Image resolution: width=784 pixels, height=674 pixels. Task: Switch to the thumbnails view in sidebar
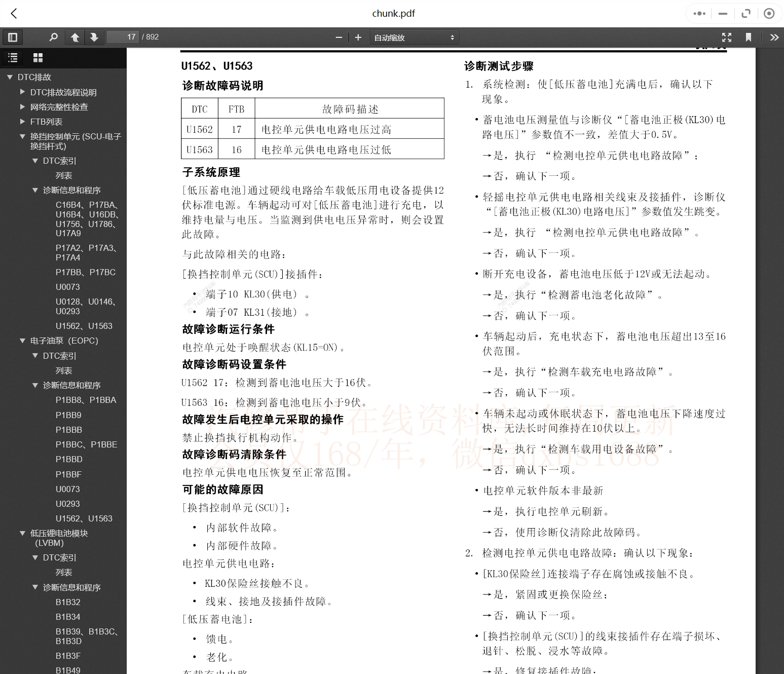coord(38,57)
